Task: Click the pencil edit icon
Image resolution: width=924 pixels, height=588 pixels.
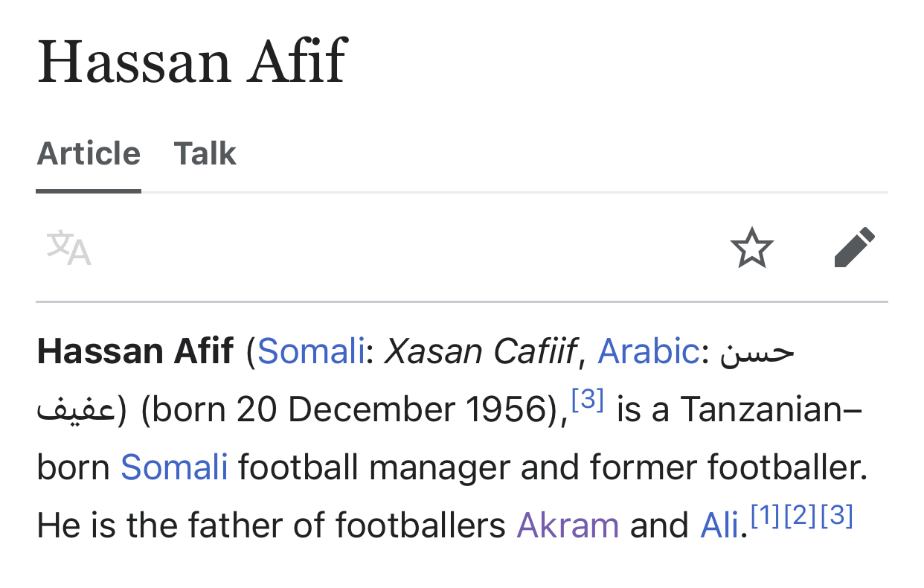Action: click(854, 248)
